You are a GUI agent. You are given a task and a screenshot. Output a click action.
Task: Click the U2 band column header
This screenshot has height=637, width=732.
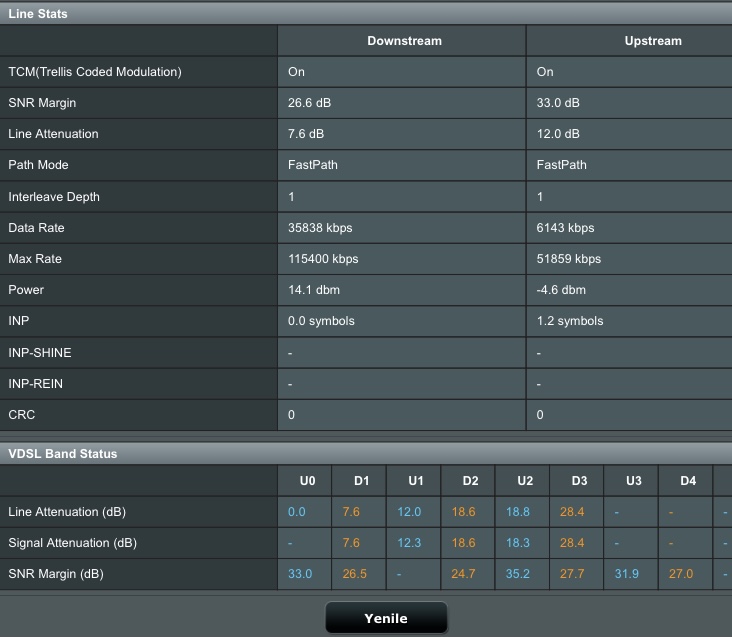pos(525,481)
